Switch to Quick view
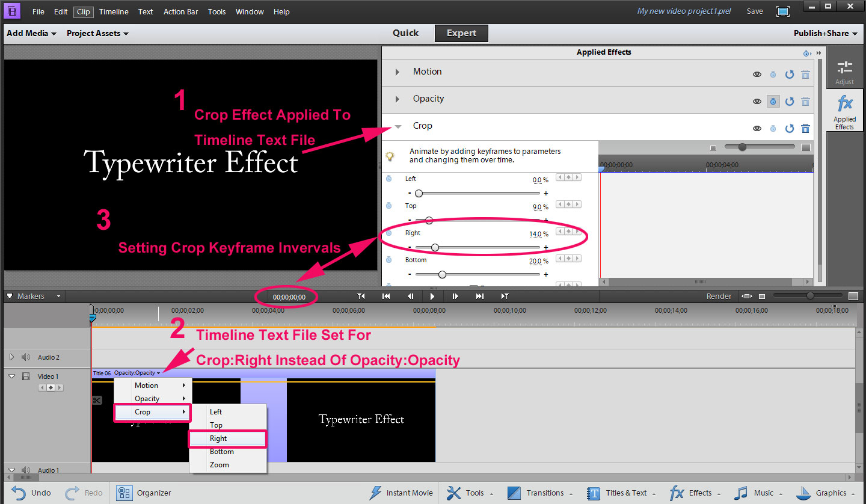This screenshot has height=504, width=866. coord(406,33)
